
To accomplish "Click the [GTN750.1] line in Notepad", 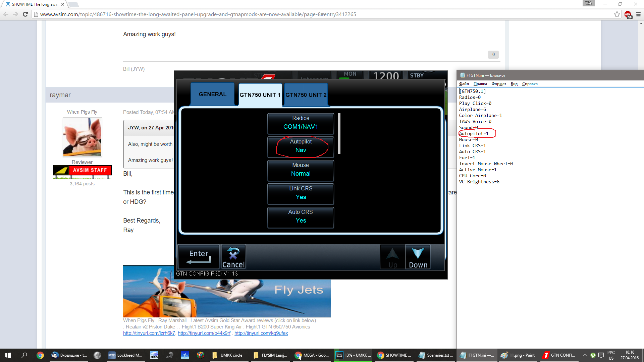I will click(472, 91).
